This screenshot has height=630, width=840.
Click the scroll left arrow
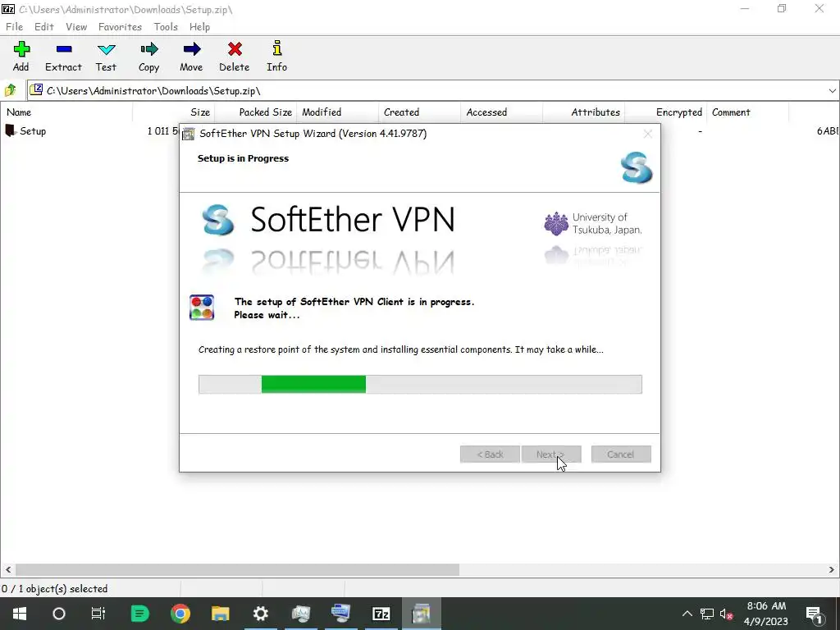coord(8,569)
